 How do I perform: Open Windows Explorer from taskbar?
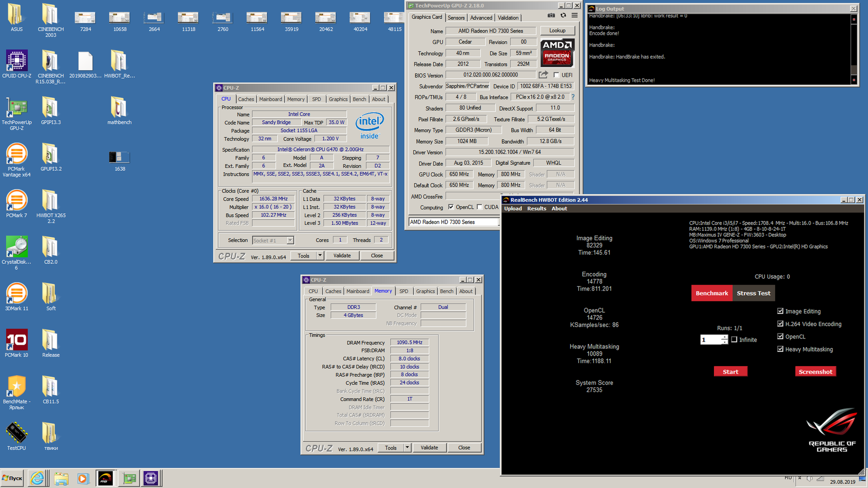click(61, 478)
